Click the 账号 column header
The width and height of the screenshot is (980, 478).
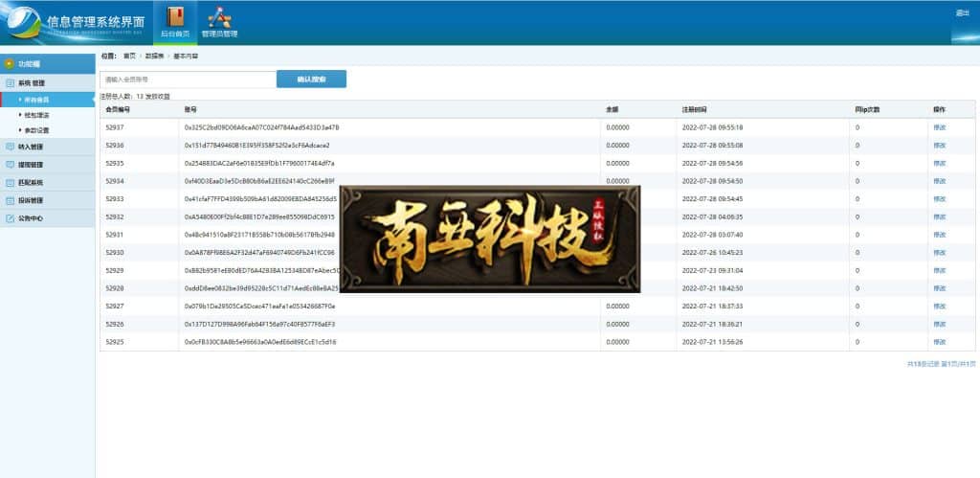(x=190, y=109)
